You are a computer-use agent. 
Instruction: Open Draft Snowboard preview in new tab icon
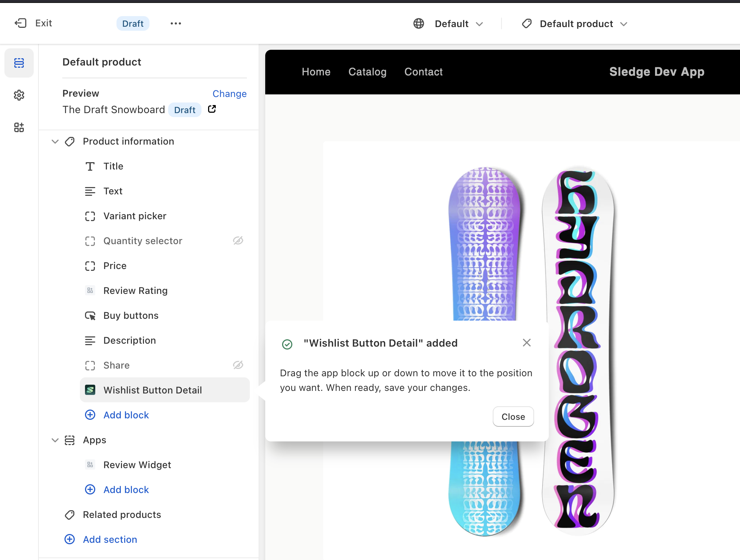point(212,109)
